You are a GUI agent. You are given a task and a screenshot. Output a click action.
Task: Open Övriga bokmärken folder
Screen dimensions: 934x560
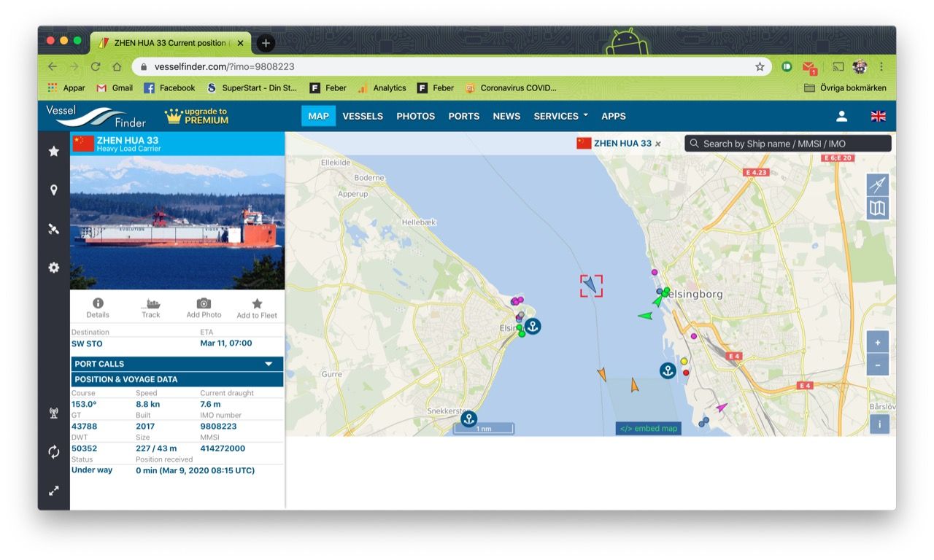(845, 87)
